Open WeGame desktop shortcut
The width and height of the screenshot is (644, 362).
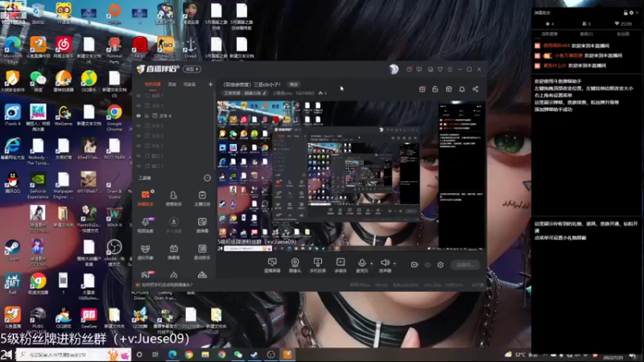(64, 116)
